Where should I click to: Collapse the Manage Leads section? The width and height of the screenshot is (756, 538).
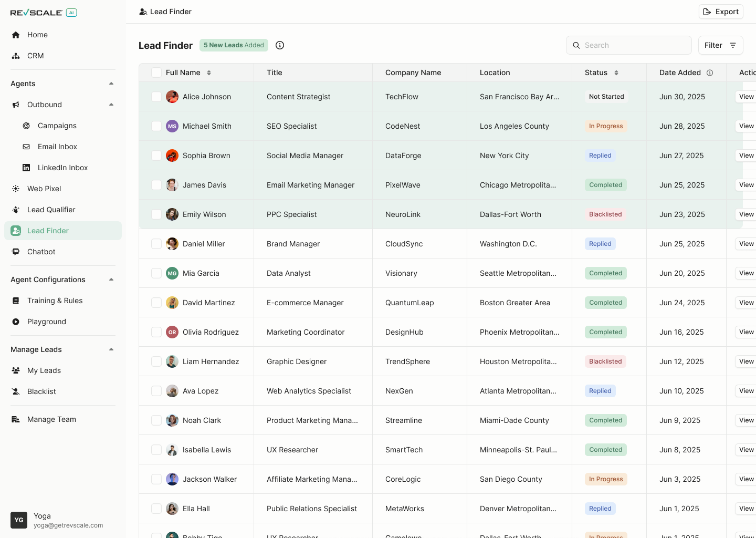(x=111, y=349)
